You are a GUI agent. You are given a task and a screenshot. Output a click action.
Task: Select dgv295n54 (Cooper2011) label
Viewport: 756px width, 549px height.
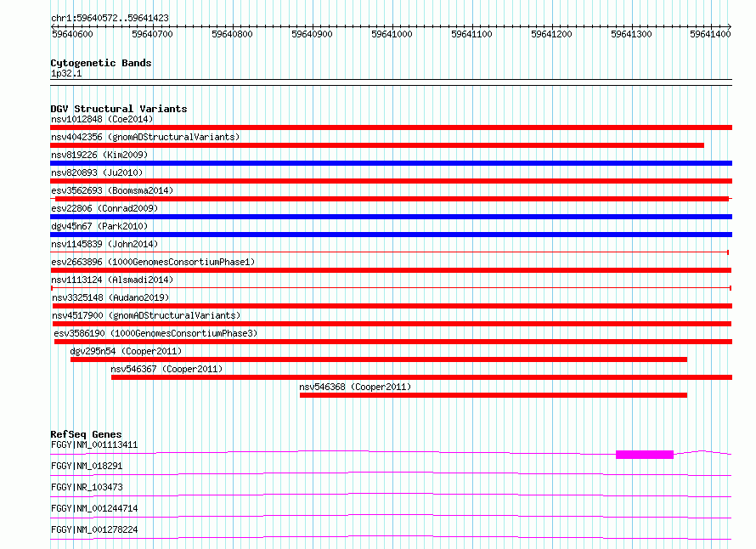pyautogui.click(x=126, y=351)
